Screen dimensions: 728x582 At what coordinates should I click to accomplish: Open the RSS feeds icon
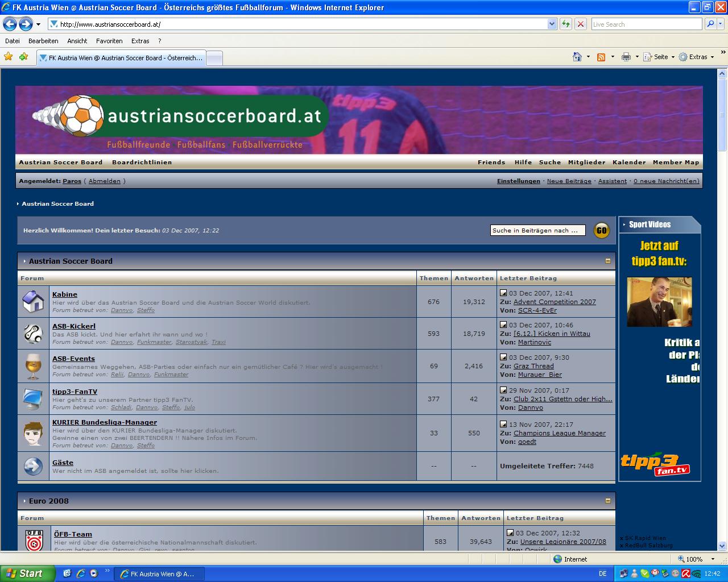(601, 57)
